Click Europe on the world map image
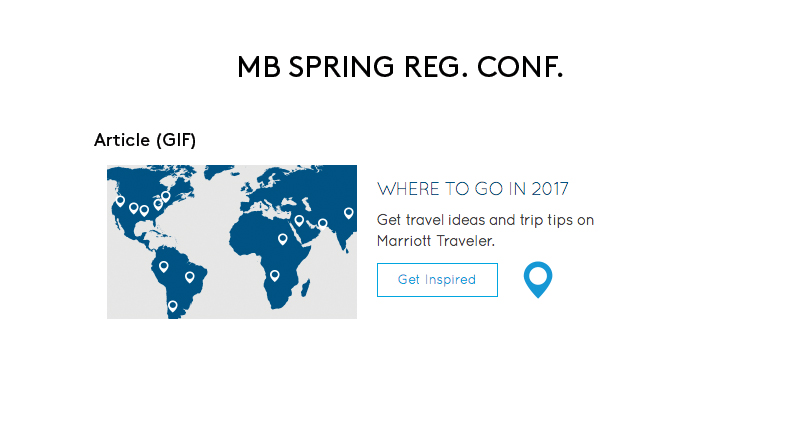 262,192
